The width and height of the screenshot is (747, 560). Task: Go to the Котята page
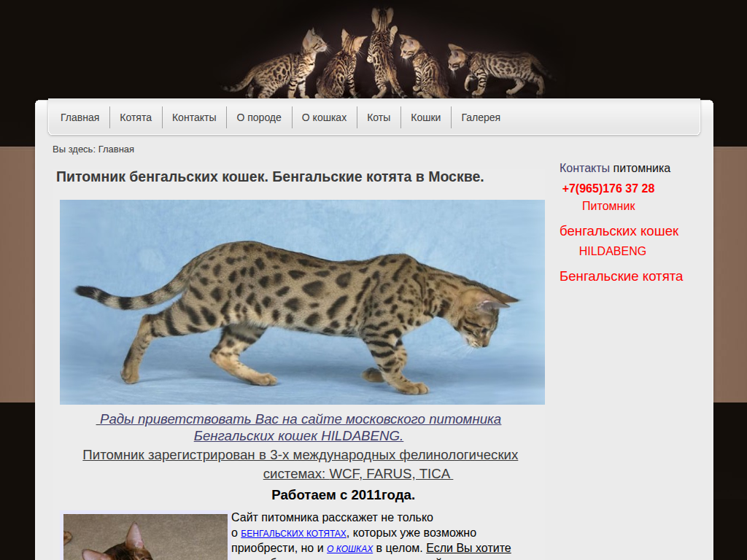coord(136,117)
